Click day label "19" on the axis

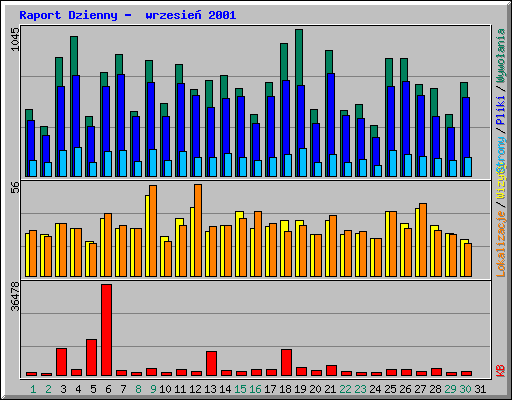(x=300, y=389)
